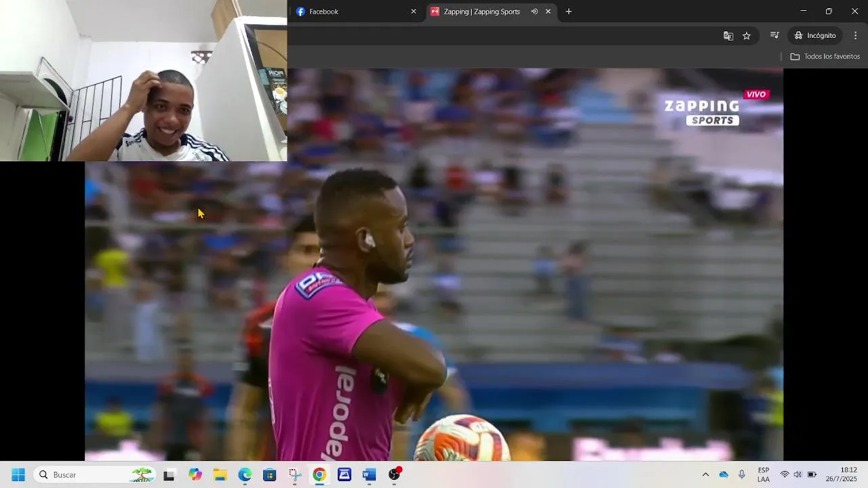Viewport: 868px width, 488px height.
Task: Open the Windows Start menu
Action: tap(18, 475)
